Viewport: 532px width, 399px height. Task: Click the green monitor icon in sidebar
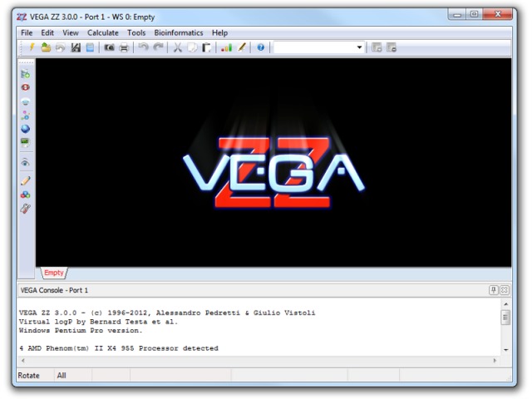[x=26, y=142]
